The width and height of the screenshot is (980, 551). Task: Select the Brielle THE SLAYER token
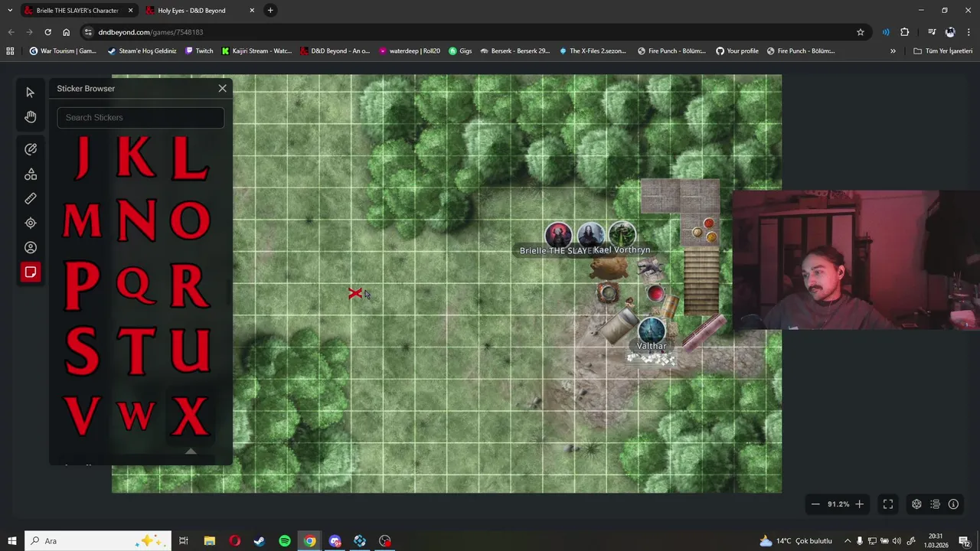click(558, 235)
